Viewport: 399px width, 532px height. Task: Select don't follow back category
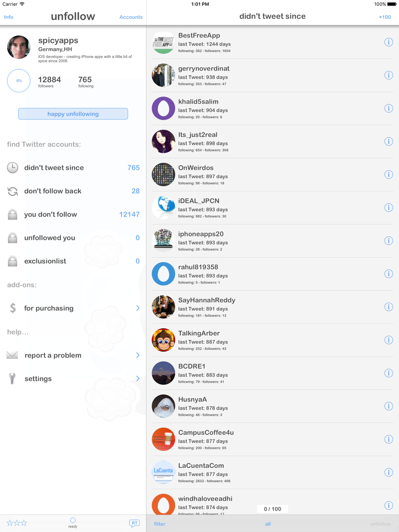(73, 191)
